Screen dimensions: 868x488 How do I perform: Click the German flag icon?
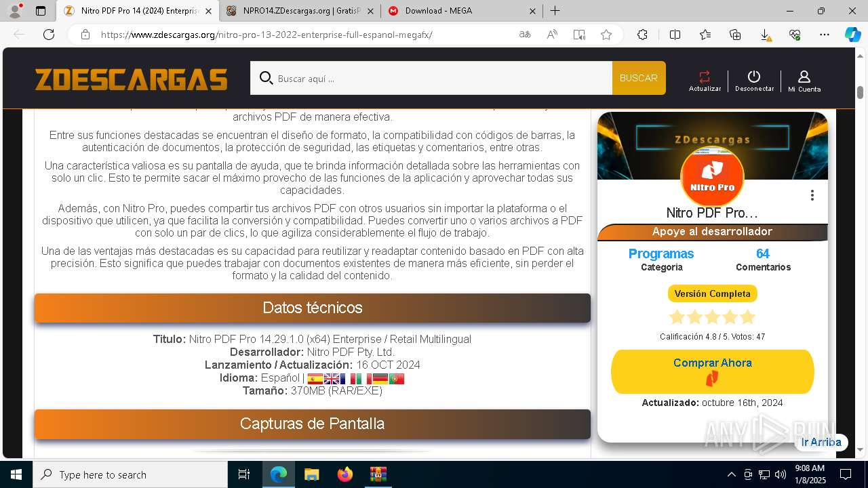380,379
